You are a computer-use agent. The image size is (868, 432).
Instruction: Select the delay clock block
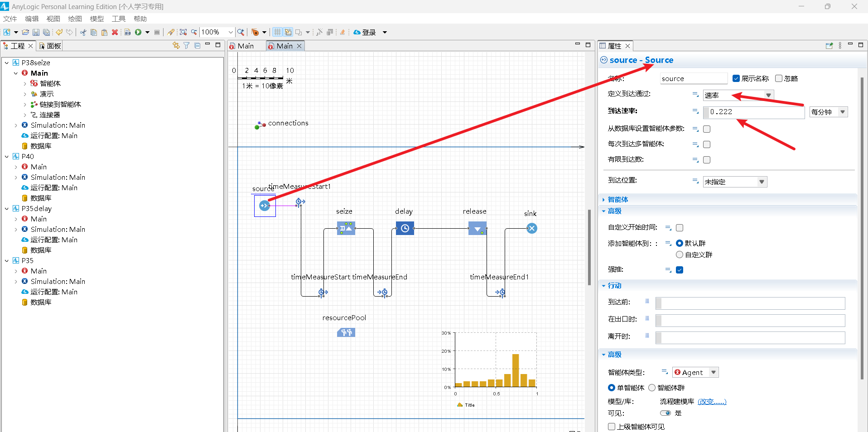[x=405, y=228]
